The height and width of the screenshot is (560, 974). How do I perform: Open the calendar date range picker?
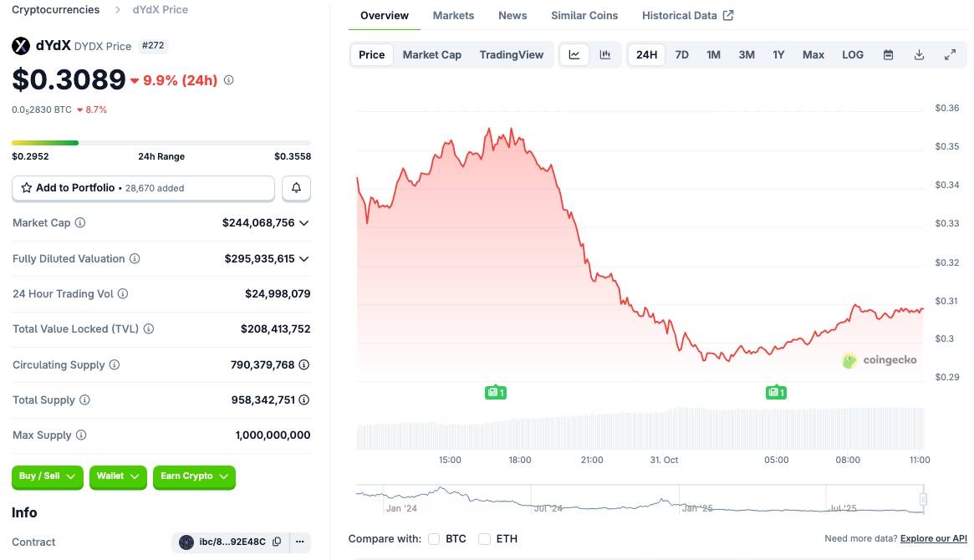889,55
